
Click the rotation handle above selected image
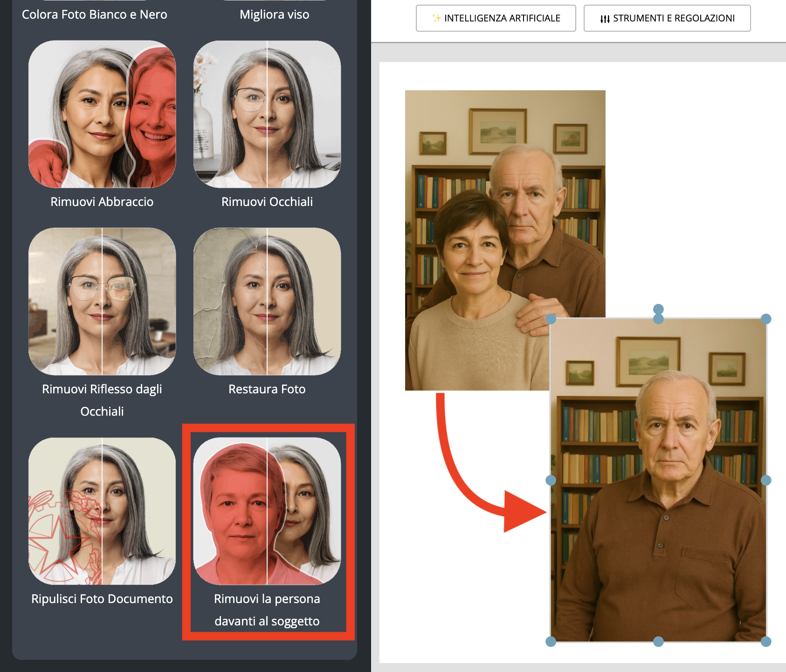pos(658,309)
